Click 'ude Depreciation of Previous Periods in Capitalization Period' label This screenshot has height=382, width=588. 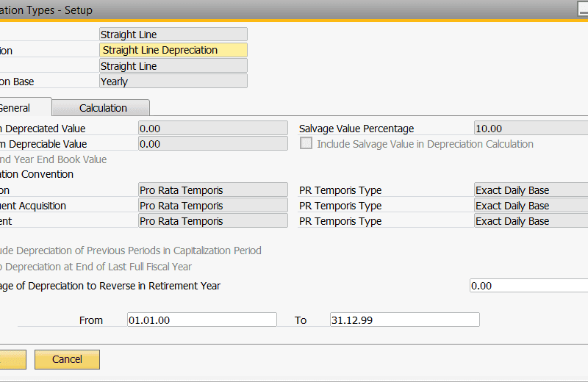tap(131, 251)
